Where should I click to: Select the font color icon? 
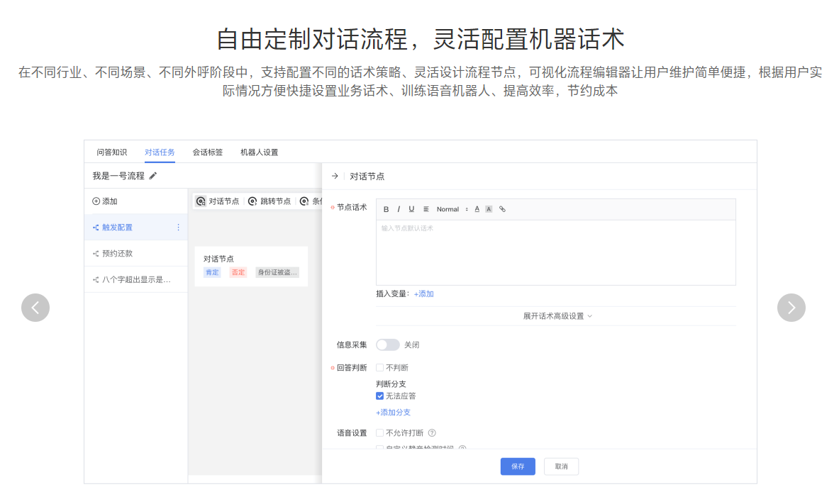tap(477, 209)
